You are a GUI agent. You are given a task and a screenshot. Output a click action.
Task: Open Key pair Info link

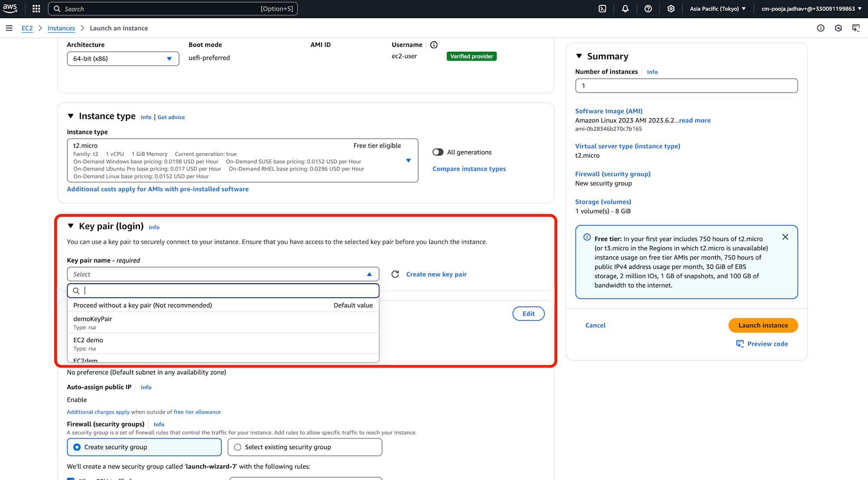[154, 227]
